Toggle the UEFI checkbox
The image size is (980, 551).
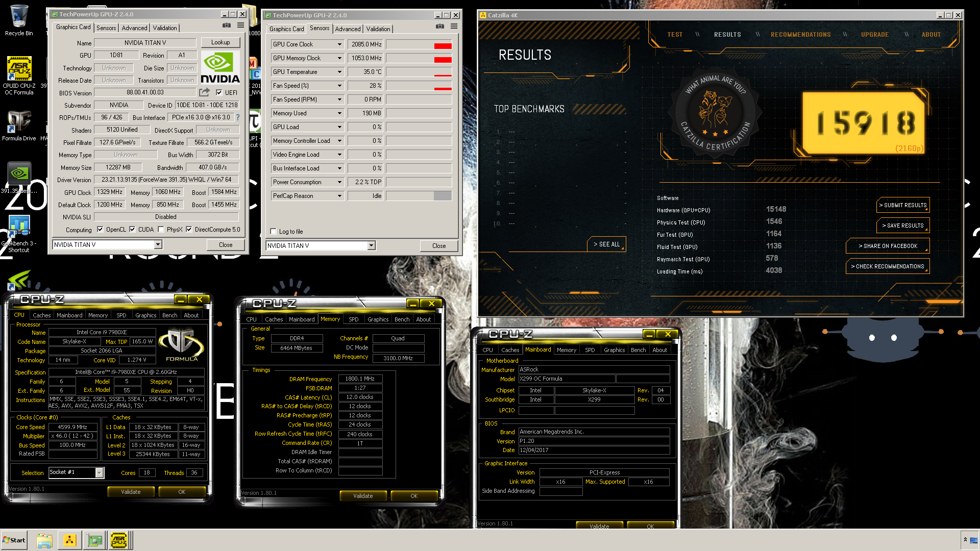(219, 93)
